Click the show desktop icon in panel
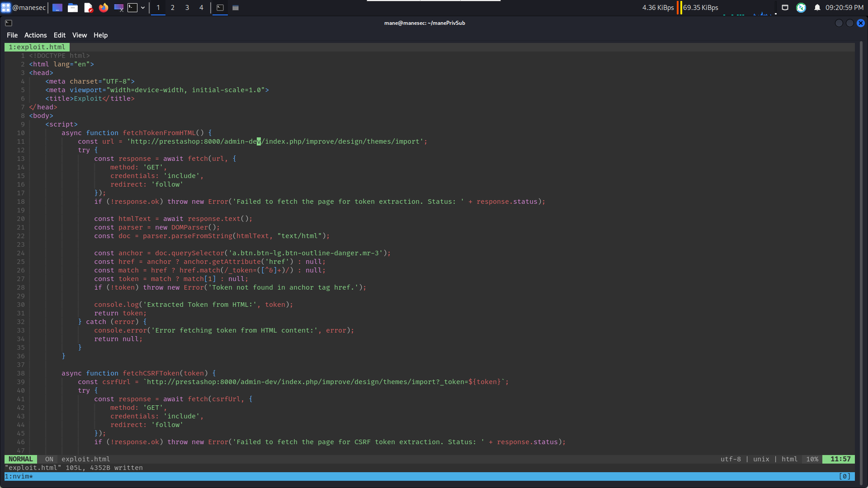The height and width of the screenshot is (488, 868). 57,8
